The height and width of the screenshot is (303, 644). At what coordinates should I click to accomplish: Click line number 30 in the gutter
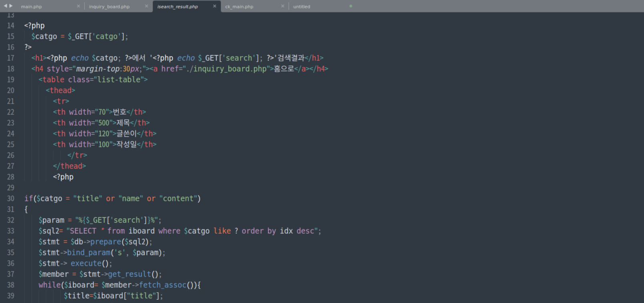click(11, 199)
